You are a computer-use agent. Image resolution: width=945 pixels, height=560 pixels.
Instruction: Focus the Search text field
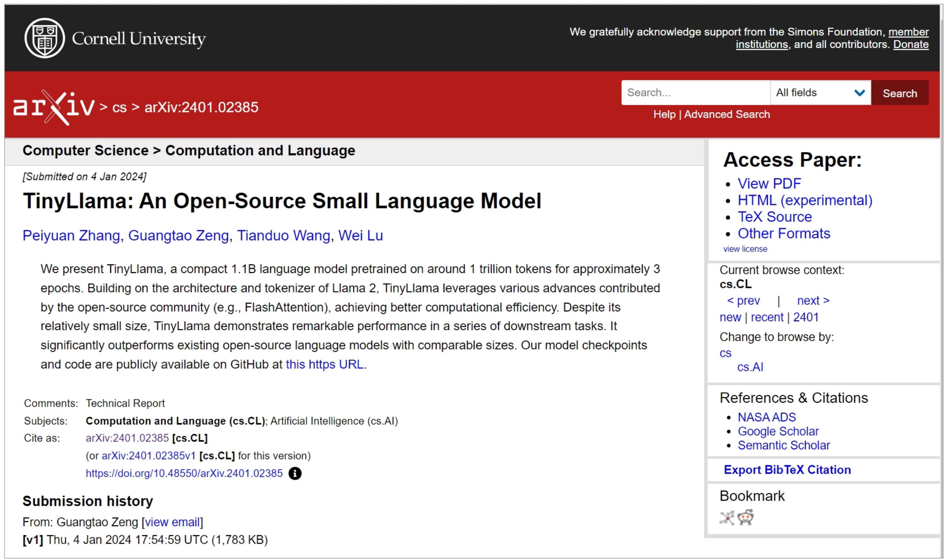(x=696, y=93)
